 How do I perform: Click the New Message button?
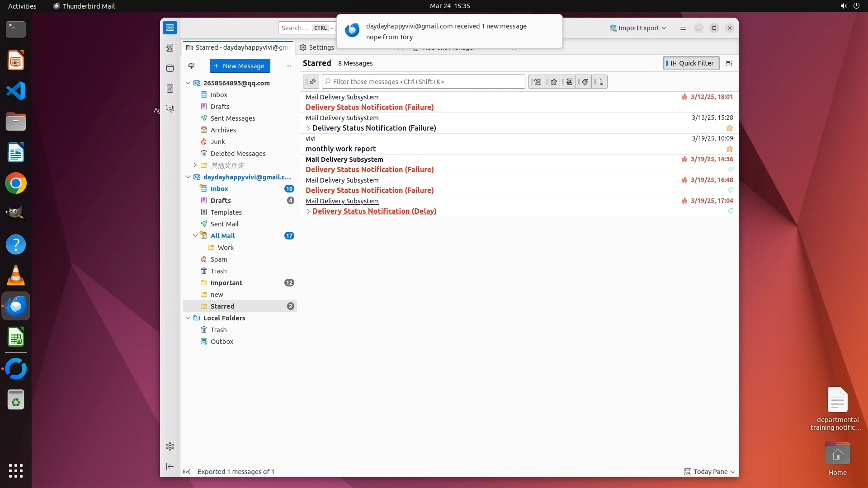coord(240,66)
